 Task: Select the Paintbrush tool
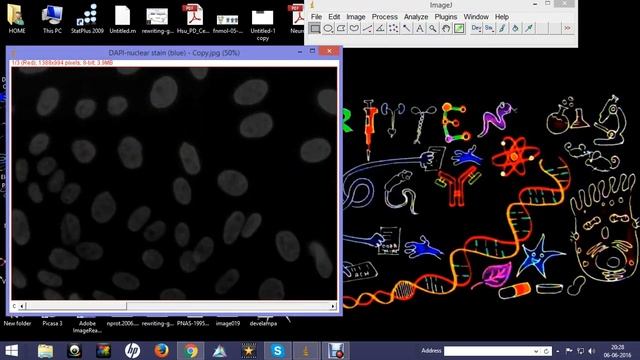[x=502, y=28]
